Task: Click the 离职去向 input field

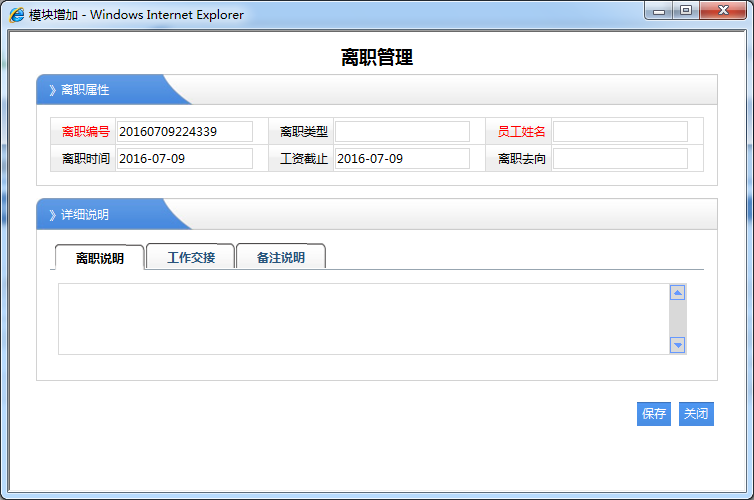Action: tap(620, 159)
